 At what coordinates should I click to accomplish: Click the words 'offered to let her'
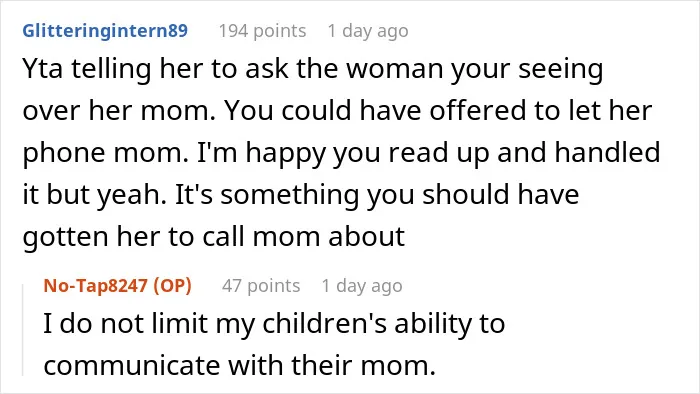point(541,111)
